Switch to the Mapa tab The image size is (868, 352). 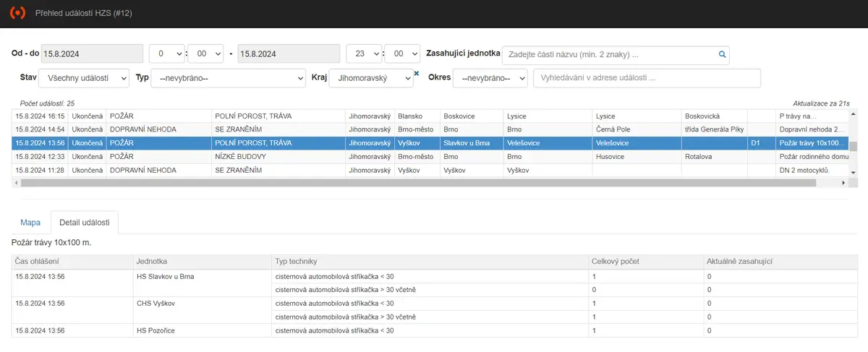30,223
